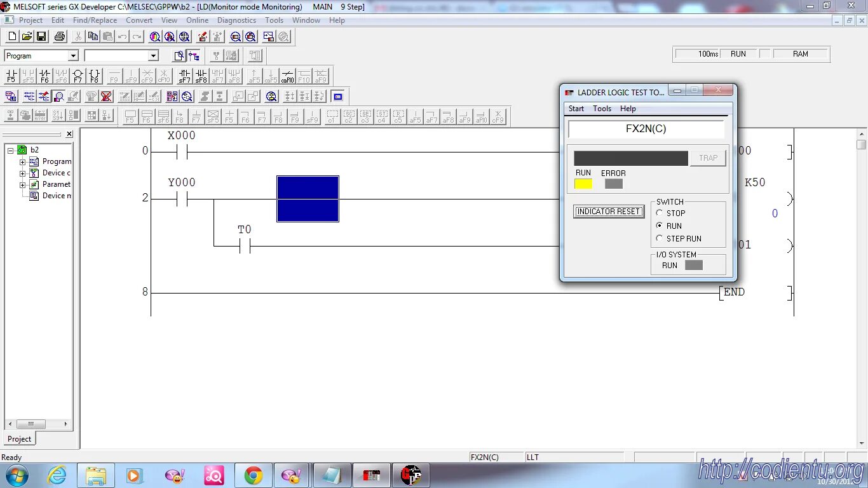The height and width of the screenshot is (488, 868).
Task: Click the T0 contact in the ladder
Action: pos(245,246)
